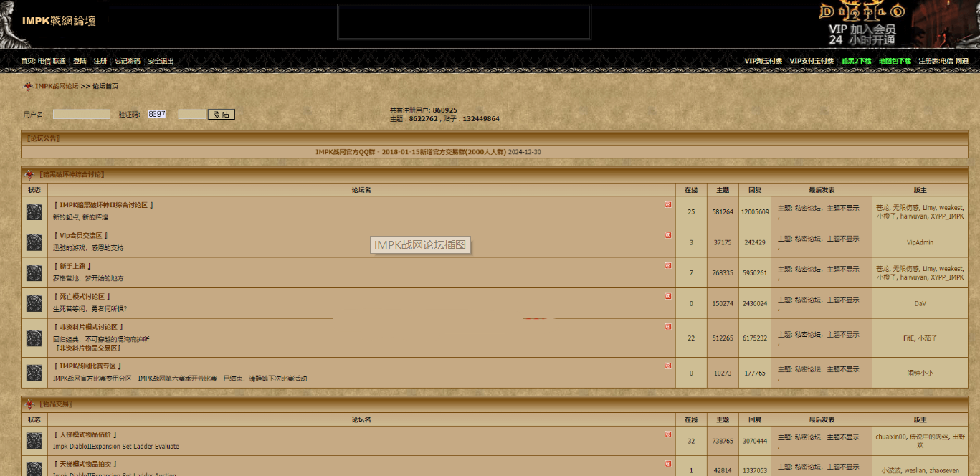
Task: Click demon icon beside 物品交易 section header
Action: (x=29, y=404)
